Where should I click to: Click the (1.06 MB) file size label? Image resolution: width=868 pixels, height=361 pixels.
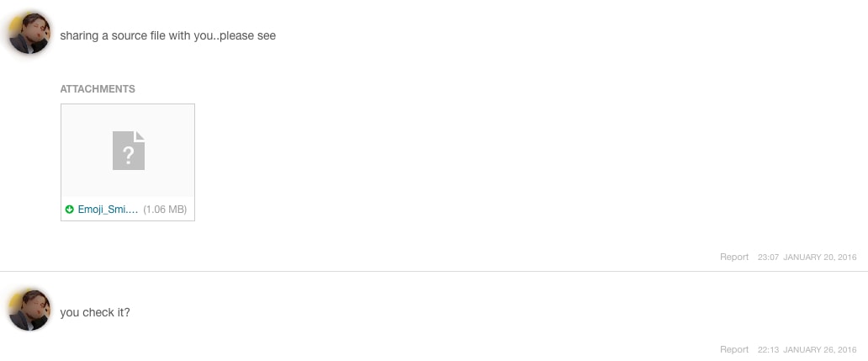[x=165, y=210]
